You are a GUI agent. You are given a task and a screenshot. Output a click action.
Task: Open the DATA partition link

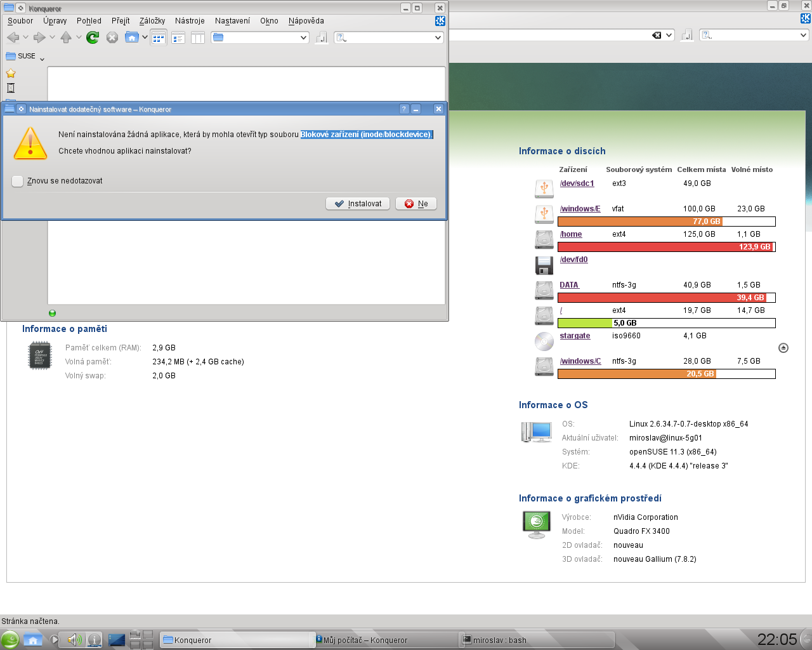tap(569, 285)
